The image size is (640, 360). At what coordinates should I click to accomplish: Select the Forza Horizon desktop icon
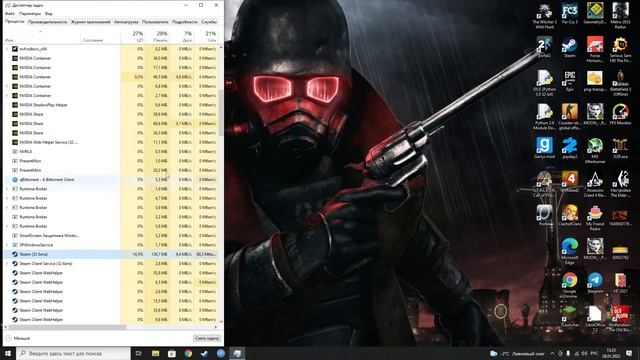click(x=595, y=49)
